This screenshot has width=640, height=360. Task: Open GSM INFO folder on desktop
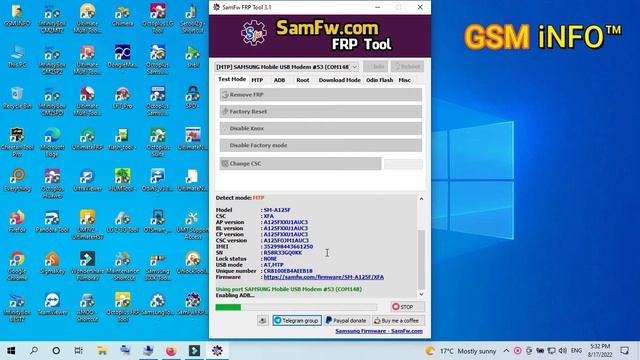17,16
